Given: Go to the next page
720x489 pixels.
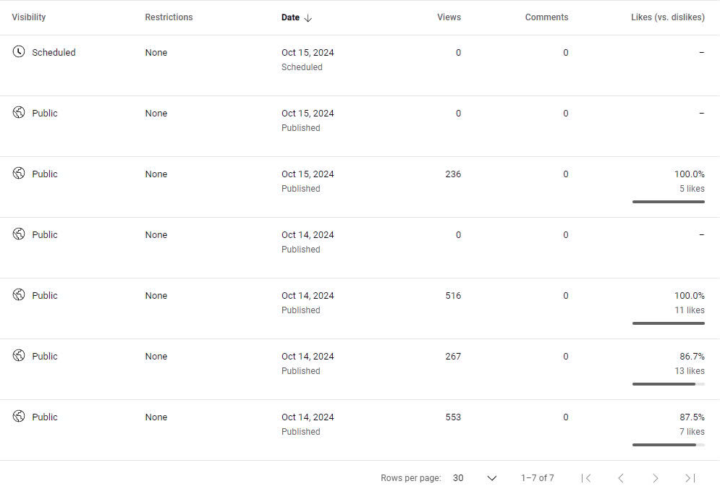Looking at the screenshot, I should click(x=655, y=478).
